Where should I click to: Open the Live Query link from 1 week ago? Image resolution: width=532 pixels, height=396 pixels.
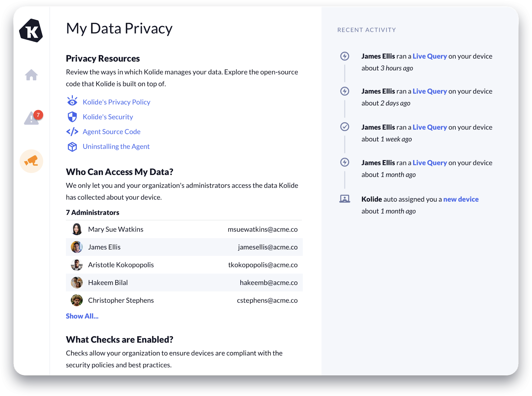pos(430,127)
